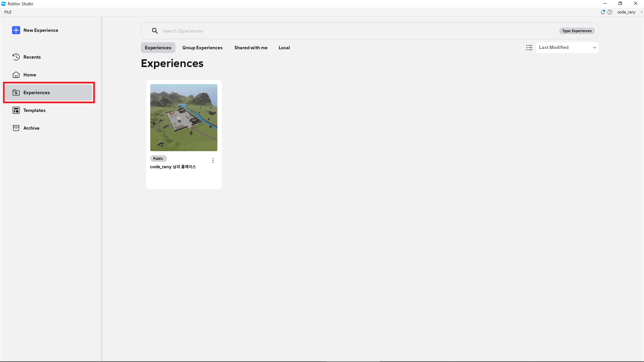Click the Type: Experiences filter chip
Image resolution: width=644 pixels, height=362 pixels.
click(x=577, y=31)
